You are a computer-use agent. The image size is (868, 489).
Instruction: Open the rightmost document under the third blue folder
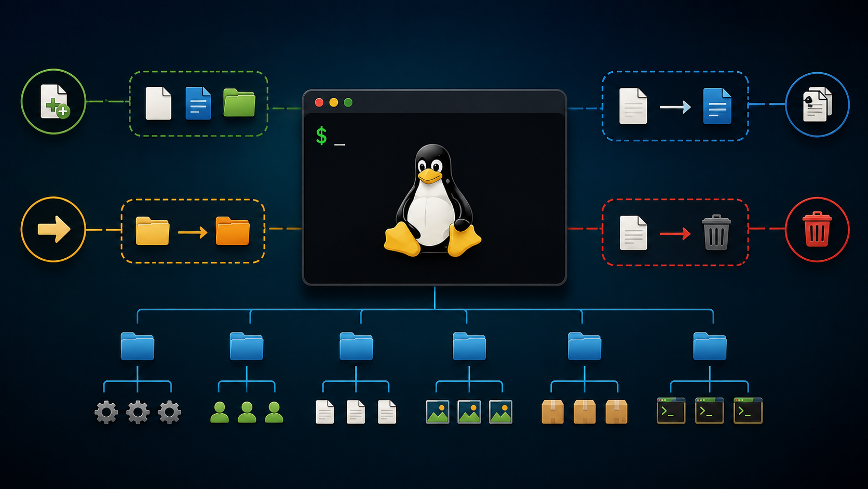(x=387, y=412)
